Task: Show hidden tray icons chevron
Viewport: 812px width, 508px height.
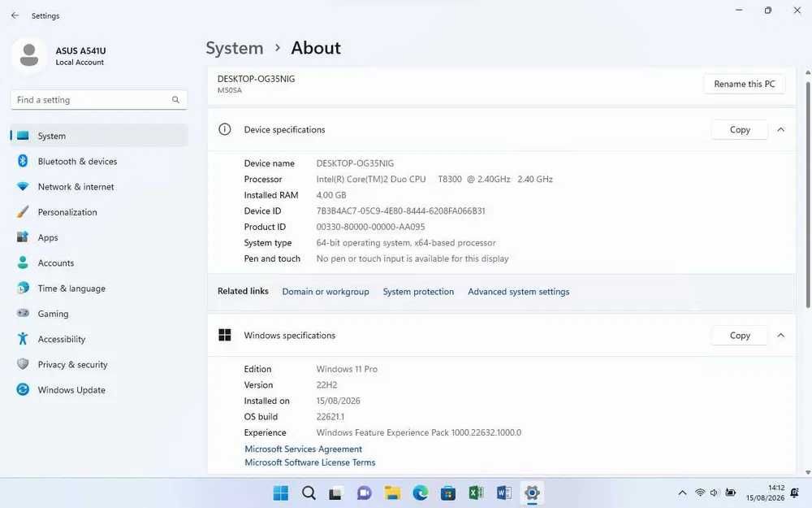Action: 683,493
